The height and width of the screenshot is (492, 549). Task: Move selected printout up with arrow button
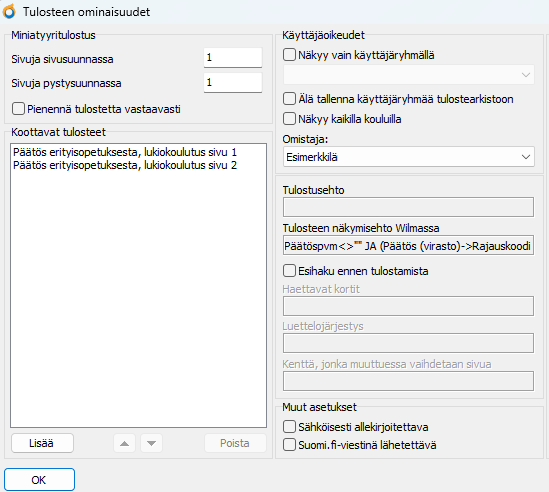pyautogui.click(x=124, y=443)
